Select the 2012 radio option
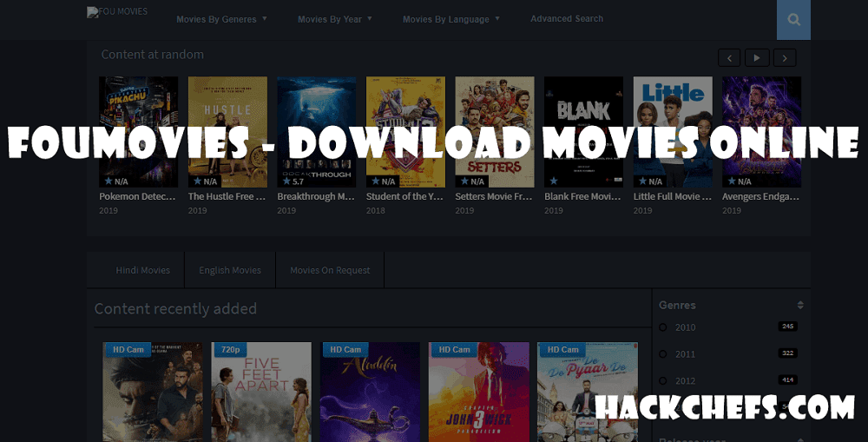 tap(662, 380)
